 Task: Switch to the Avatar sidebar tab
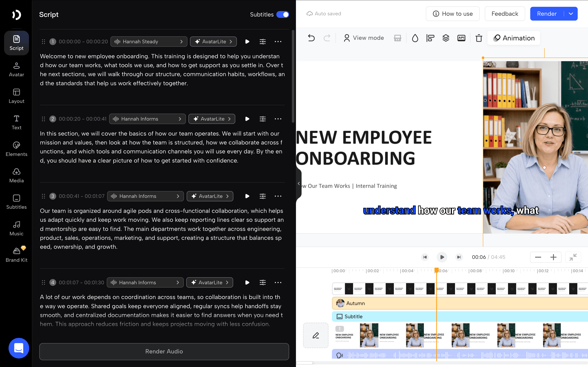(17, 70)
